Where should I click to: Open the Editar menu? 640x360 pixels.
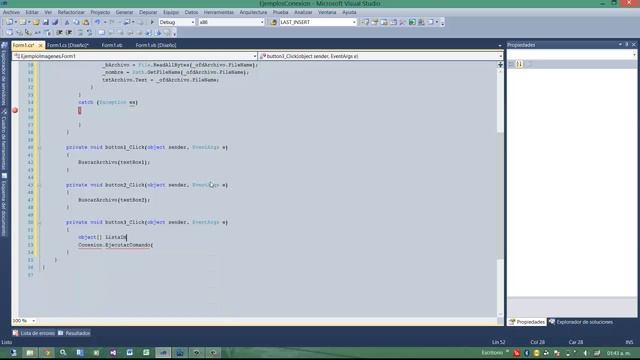pos(32,12)
